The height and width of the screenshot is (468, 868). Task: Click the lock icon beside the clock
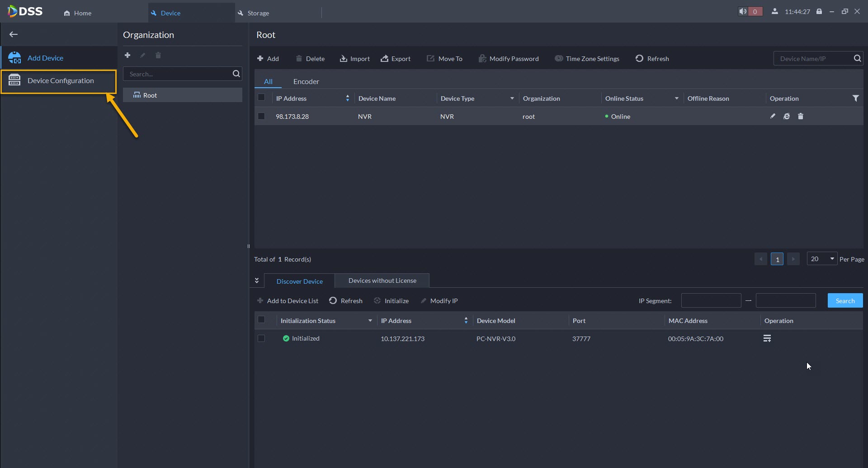pos(819,11)
